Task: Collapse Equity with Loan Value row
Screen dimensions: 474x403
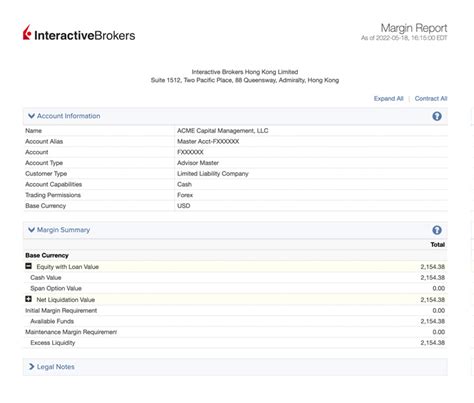Action: 29,266
